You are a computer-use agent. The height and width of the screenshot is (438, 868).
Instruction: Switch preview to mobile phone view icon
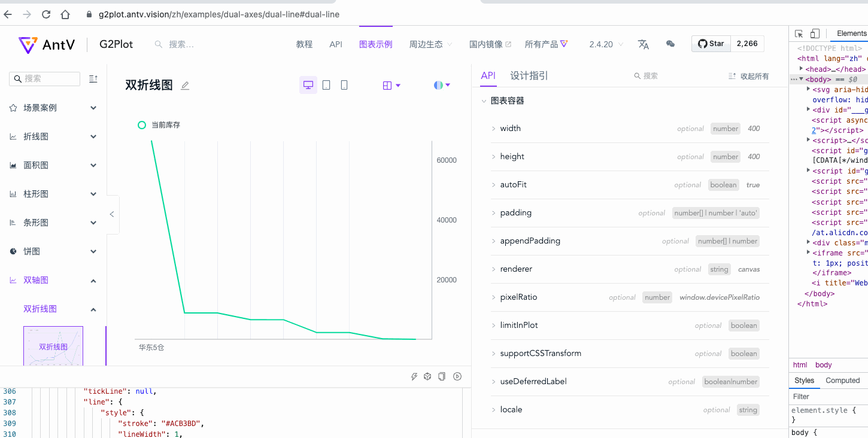pyautogui.click(x=344, y=85)
